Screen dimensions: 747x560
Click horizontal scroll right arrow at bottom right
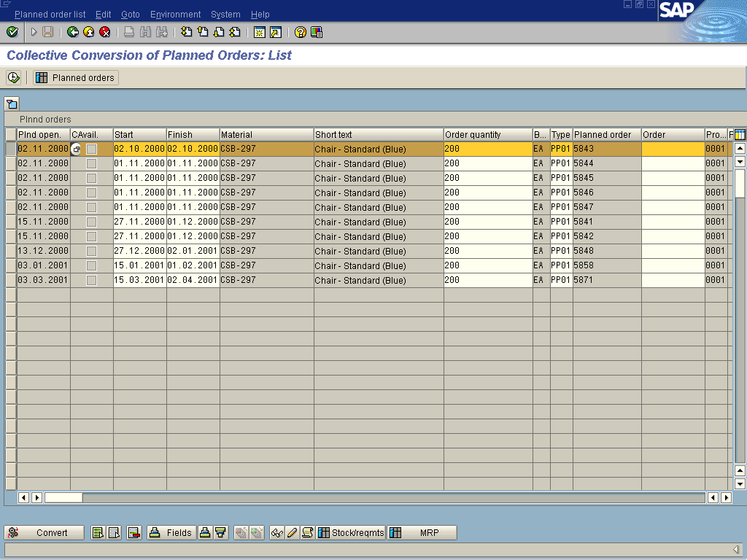[x=726, y=497]
